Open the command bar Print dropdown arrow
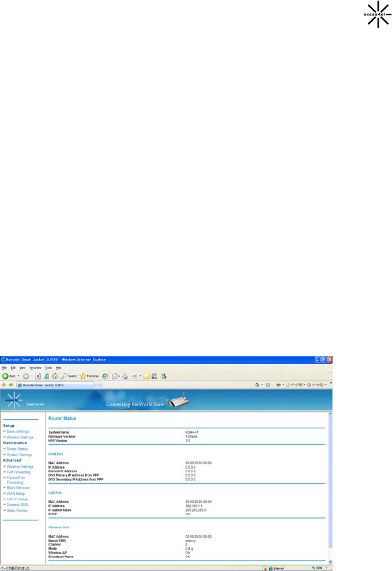The image size is (392, 571). [x=283, y=385]
